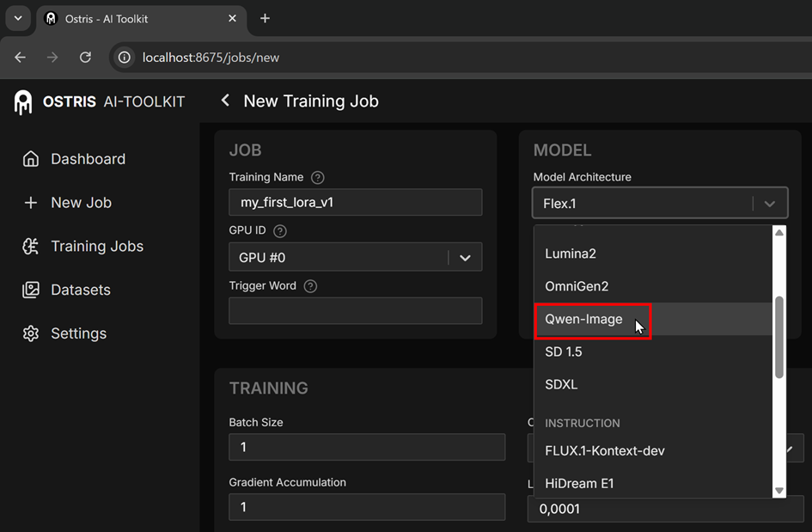Select Qwen-Image from the architecture list
Viewport: 812px width, 532px height.
(584, 320)
